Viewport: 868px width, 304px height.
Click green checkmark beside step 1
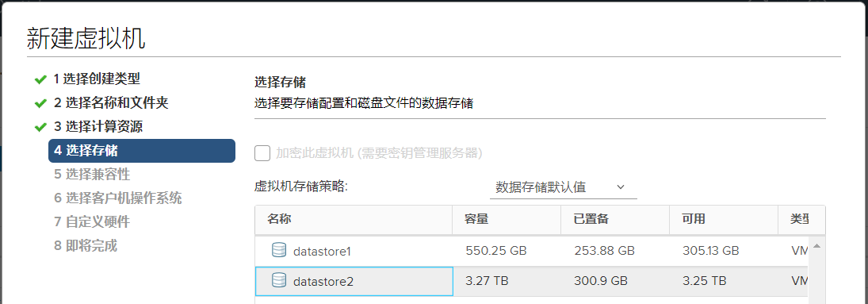[40, 79]
